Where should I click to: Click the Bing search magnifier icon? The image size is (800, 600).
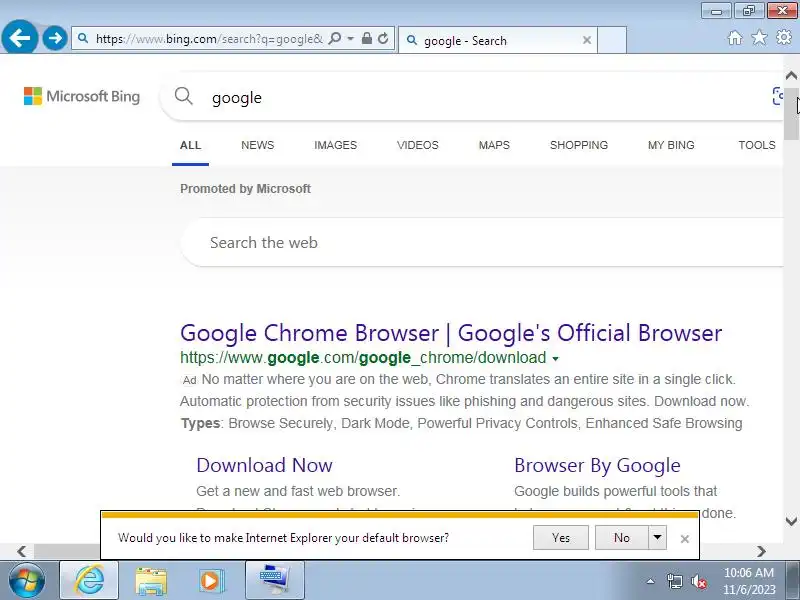184,96
